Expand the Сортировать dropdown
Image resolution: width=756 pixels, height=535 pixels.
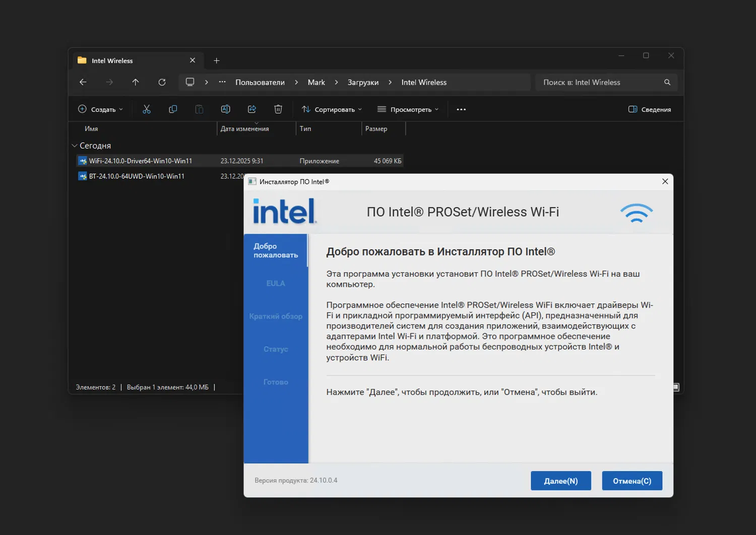pos(332,109)
